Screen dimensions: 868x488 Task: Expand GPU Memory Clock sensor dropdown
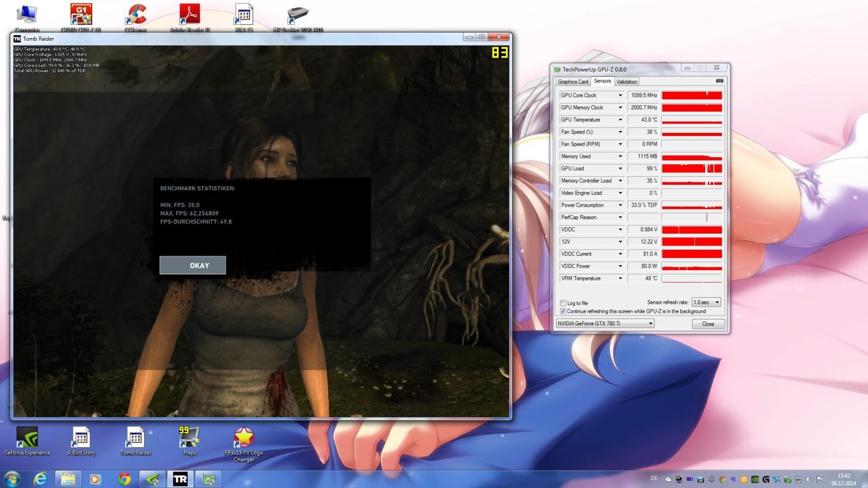pos(620,107)
